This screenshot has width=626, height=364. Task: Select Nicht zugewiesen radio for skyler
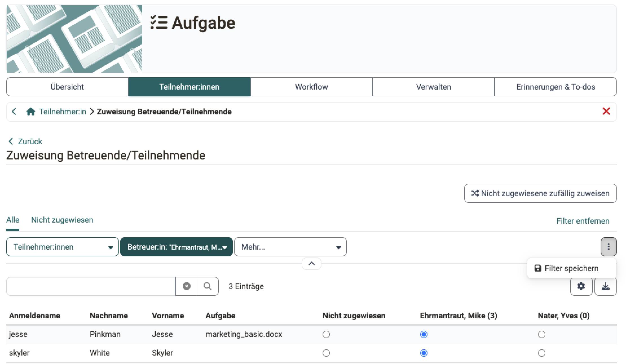(x=326, y=353)
